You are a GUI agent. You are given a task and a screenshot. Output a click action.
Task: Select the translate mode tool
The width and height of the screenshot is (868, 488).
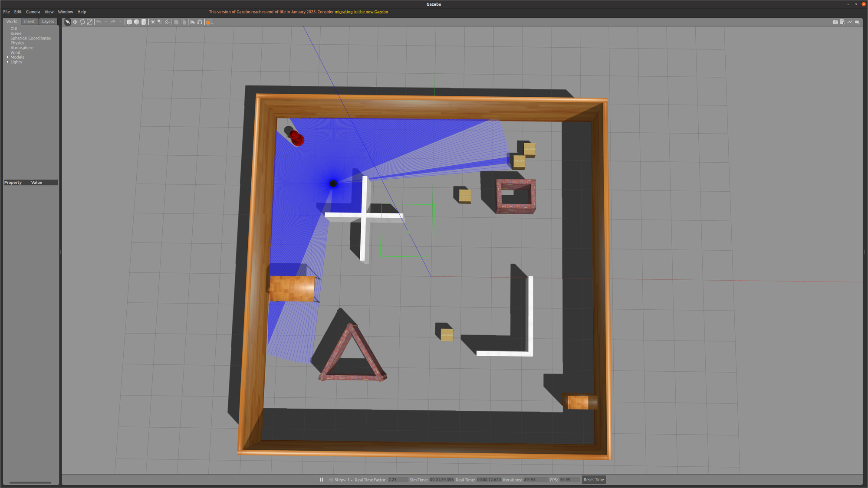tap(75, 22)
